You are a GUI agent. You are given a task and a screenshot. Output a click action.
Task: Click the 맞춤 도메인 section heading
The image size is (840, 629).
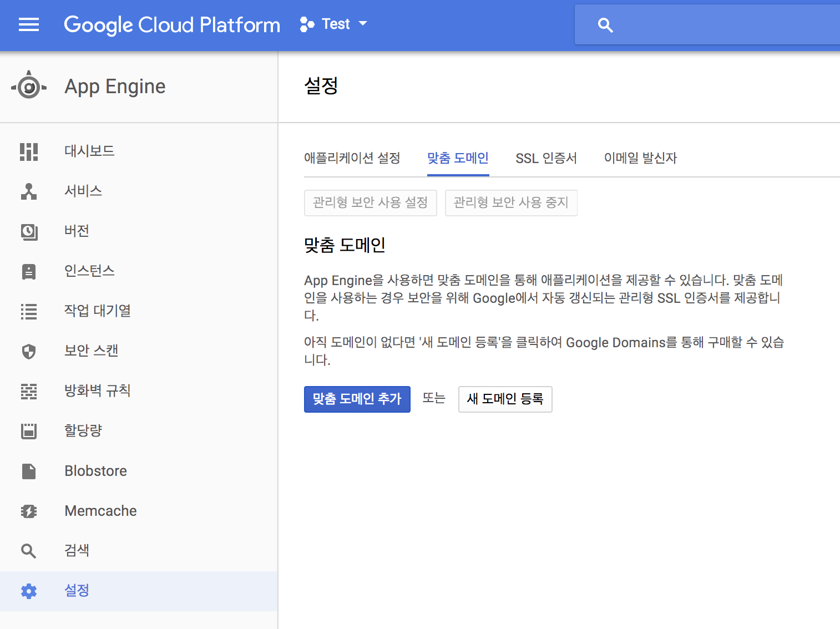(345, 245)
